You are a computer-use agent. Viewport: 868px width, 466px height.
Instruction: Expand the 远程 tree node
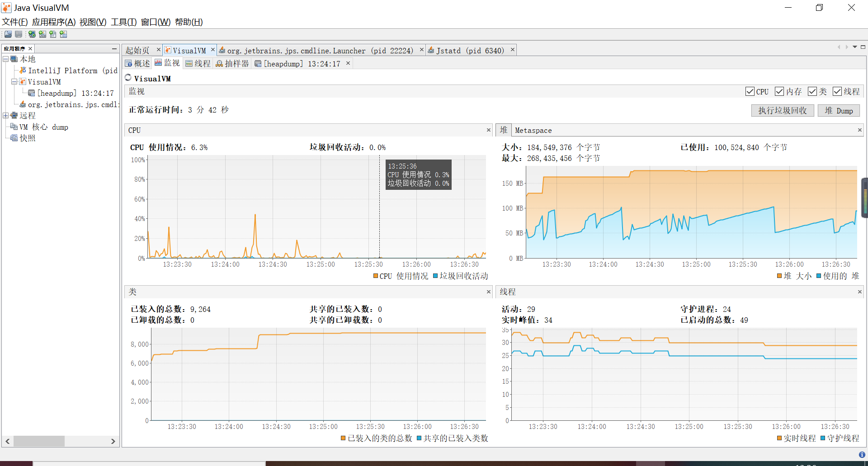pyautogui.click(x=6, y=116)
